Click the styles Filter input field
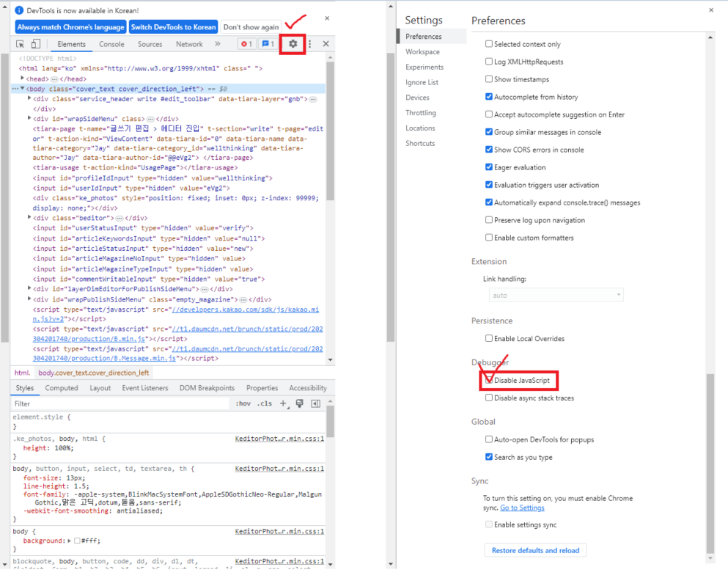 pos(121,403)
